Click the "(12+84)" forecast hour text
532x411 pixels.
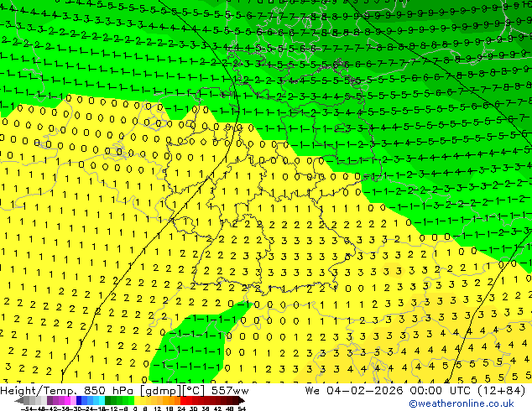(502, 391)
